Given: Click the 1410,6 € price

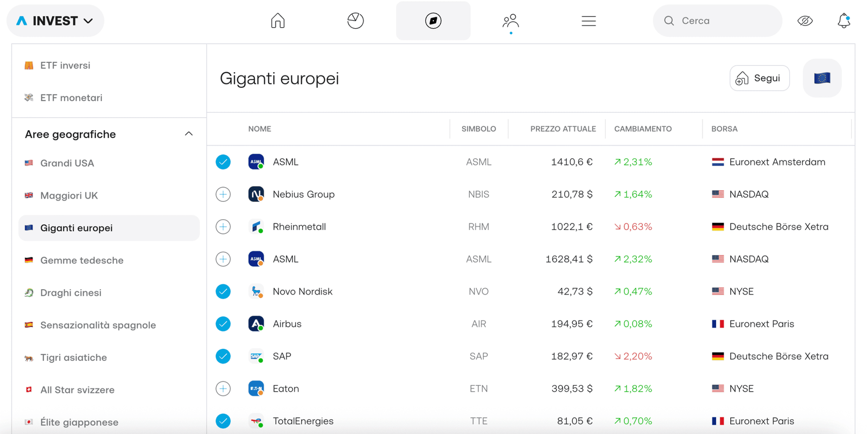Looking at the screenshot, I should 572,162.
